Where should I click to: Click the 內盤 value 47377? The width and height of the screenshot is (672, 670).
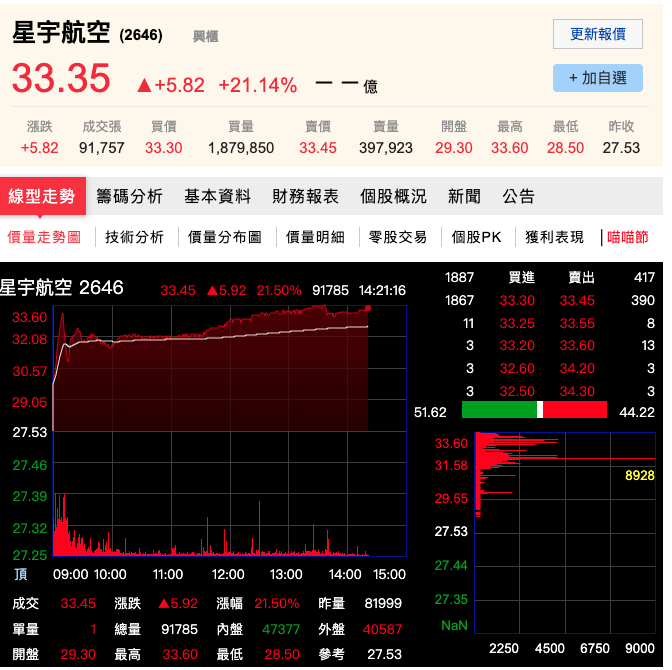[281, 629]
